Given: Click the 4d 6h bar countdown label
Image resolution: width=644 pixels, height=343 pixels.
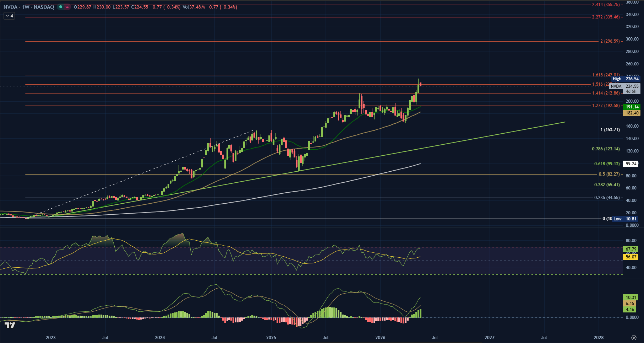Looking at the screenshot, I should coord(631,91).
